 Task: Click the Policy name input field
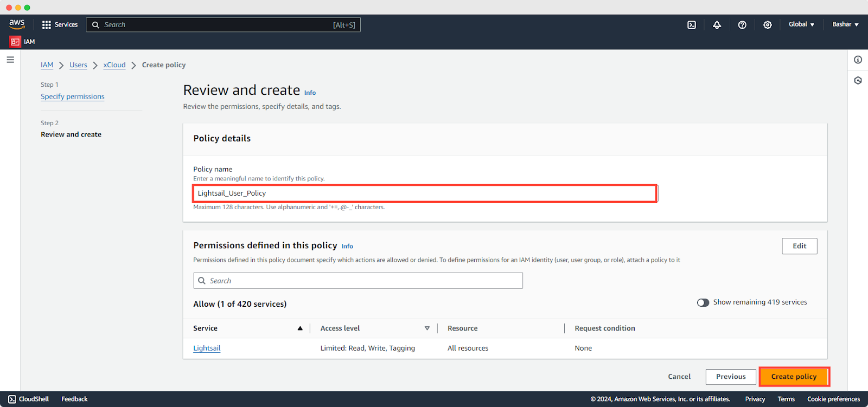point(425,193)
